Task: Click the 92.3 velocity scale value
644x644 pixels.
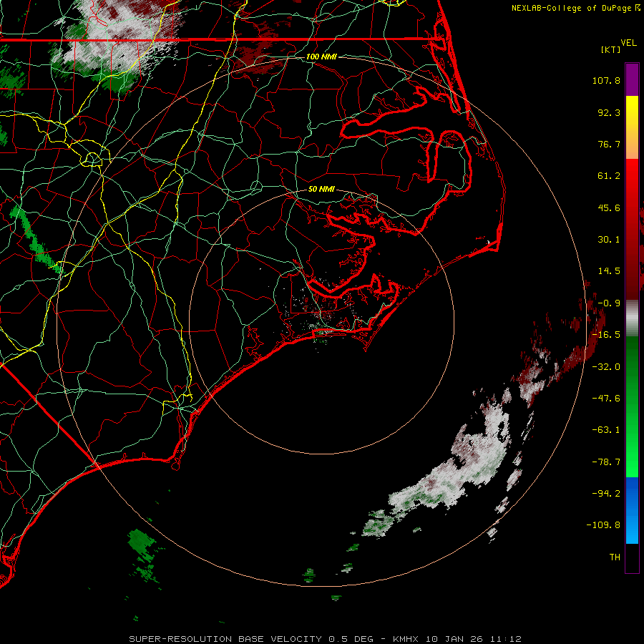Action: [609, 112]
